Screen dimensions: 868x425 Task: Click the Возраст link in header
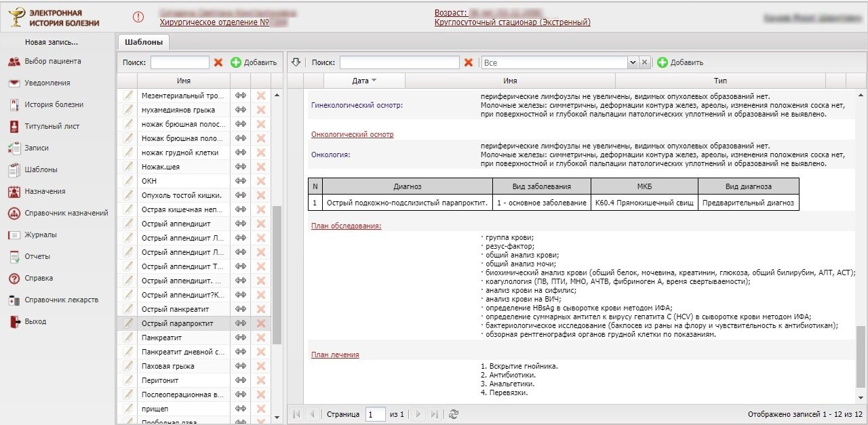coord(451,13)
